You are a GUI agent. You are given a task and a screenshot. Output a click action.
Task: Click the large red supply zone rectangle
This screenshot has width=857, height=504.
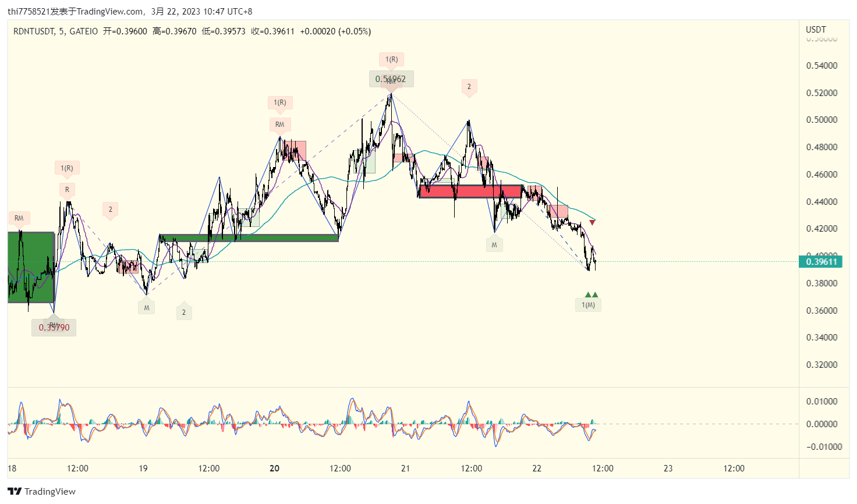(470, 191)
